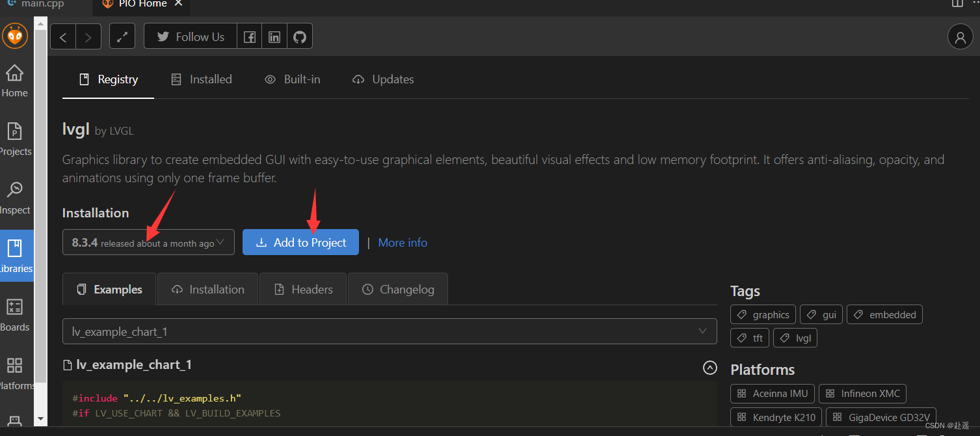Go back with the left arrow button
980x436 pixels.
[63, 37]
